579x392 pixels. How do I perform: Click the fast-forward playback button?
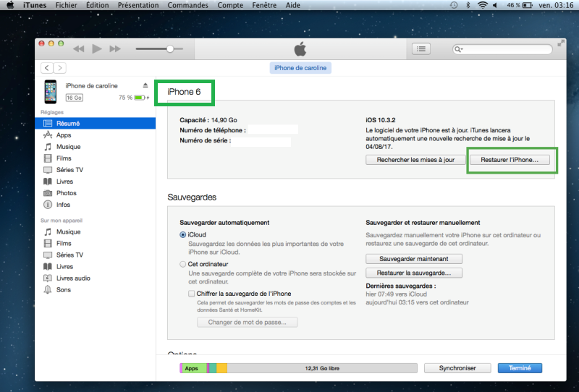tap(115, 48)
